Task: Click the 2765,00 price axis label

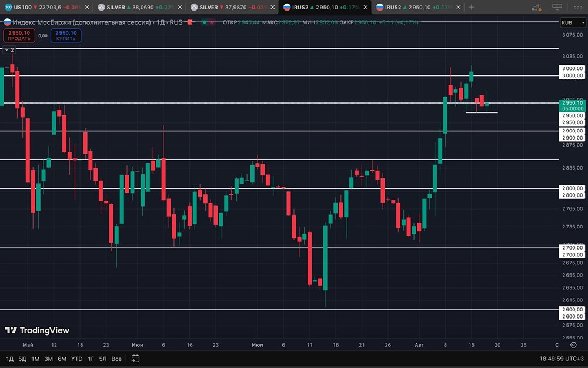Action: [573, 208]
